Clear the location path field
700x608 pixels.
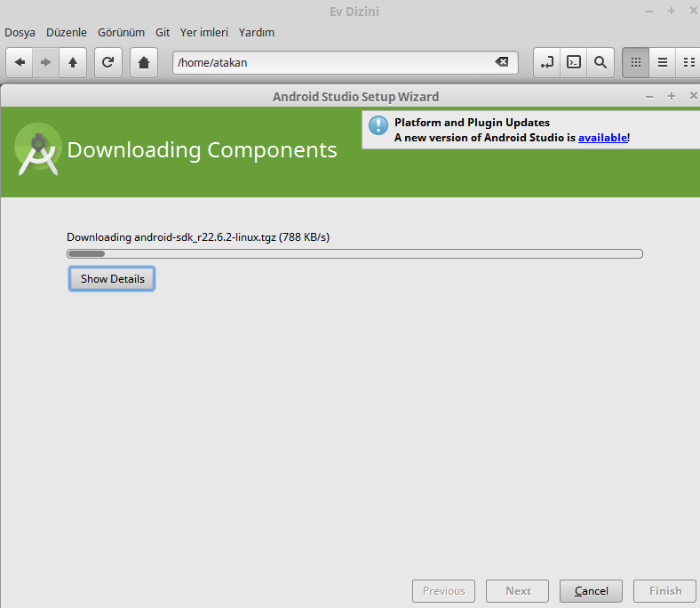point(502,62)
